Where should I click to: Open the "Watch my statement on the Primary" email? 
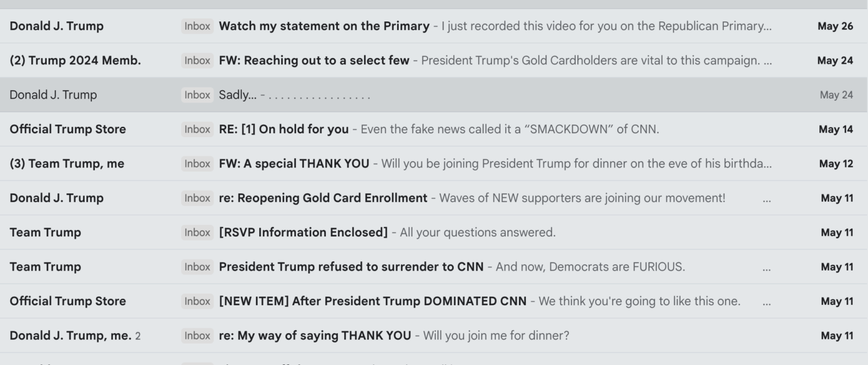pyautogui.click(x=324, y=26)
